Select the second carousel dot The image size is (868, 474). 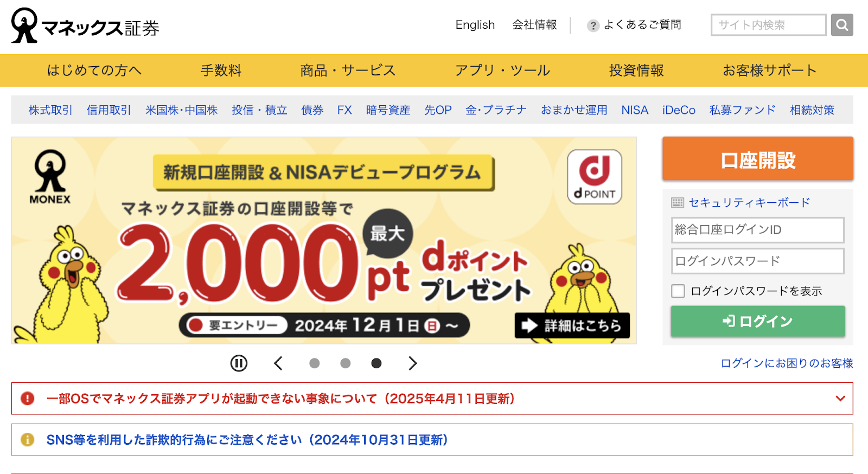click(x=345, y=363)
